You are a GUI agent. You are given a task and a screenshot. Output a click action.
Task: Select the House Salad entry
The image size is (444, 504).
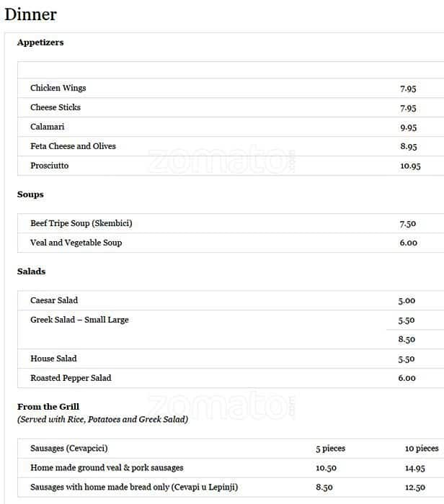[x=53, y=359]
